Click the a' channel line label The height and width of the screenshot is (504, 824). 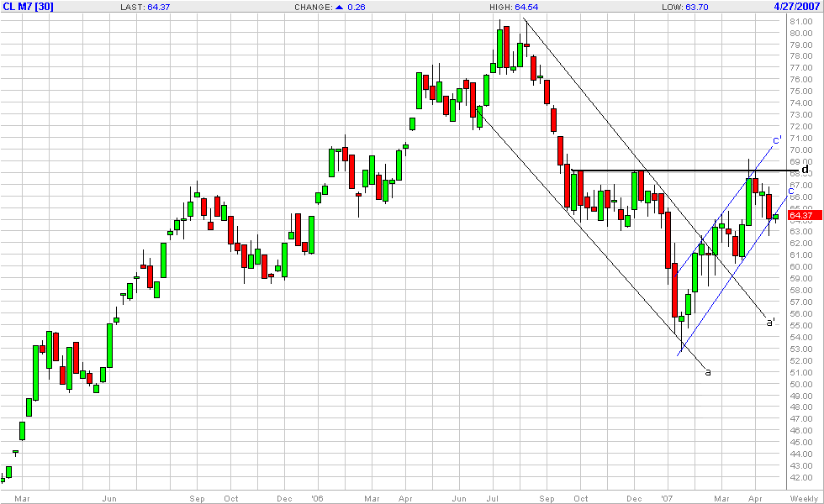click(770, 322)
